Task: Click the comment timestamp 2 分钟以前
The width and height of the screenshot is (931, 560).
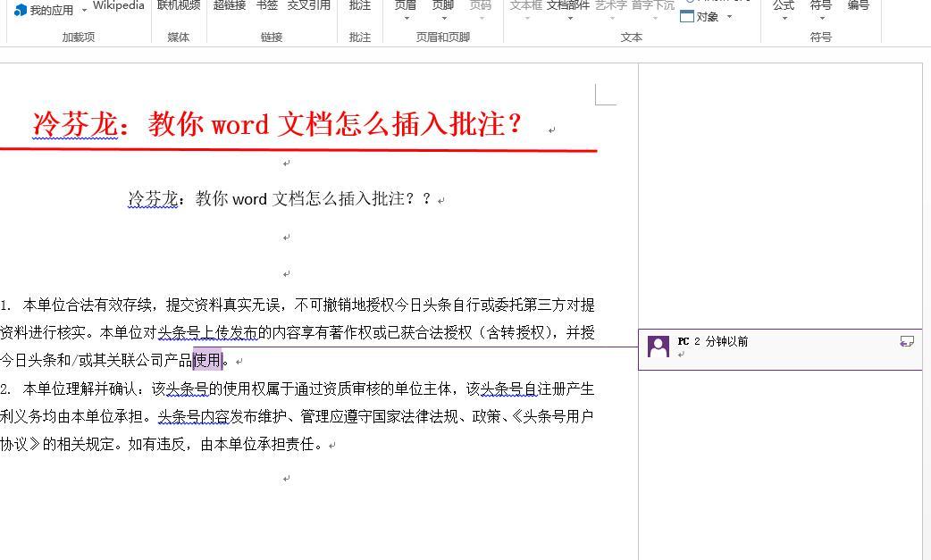Action: (x=721, y=342)
